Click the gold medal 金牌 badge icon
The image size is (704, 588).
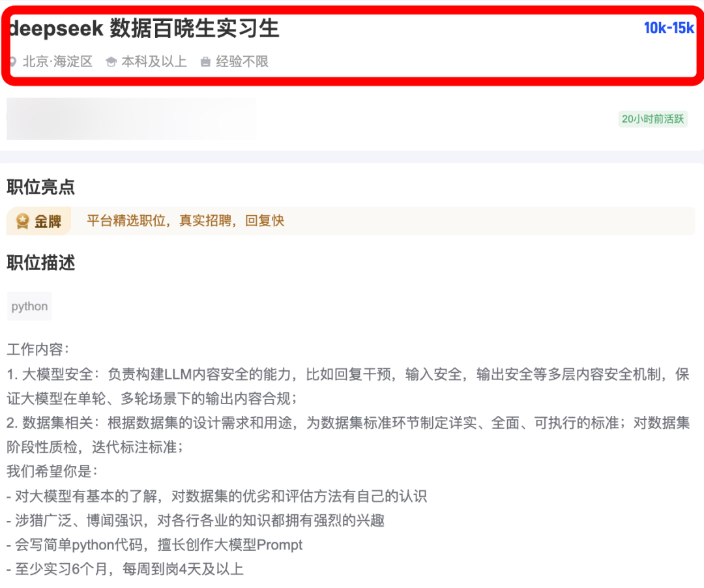[x=22, y=221]
